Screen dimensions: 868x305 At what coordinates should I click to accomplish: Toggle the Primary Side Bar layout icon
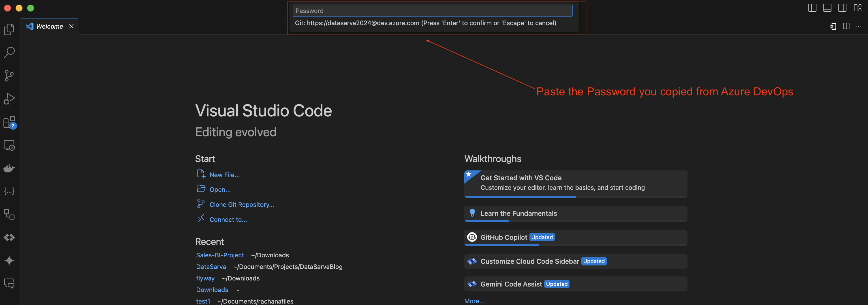[x=812, y=8]
